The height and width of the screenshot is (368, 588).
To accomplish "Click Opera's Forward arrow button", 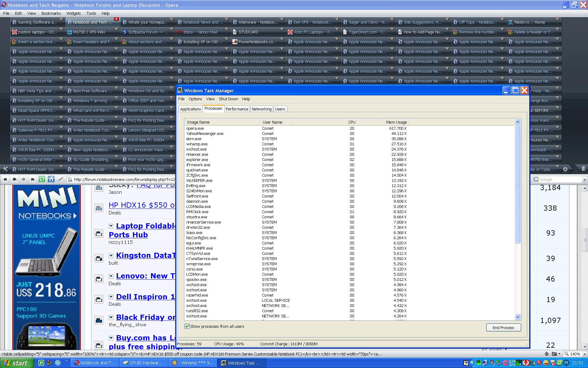I will tap(23, 179).
